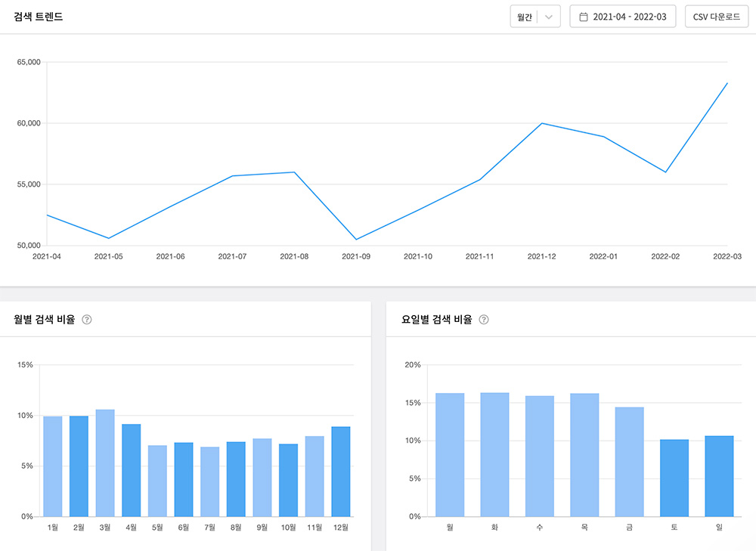Click the 50,000 y-axis label

tap(29, 246)
